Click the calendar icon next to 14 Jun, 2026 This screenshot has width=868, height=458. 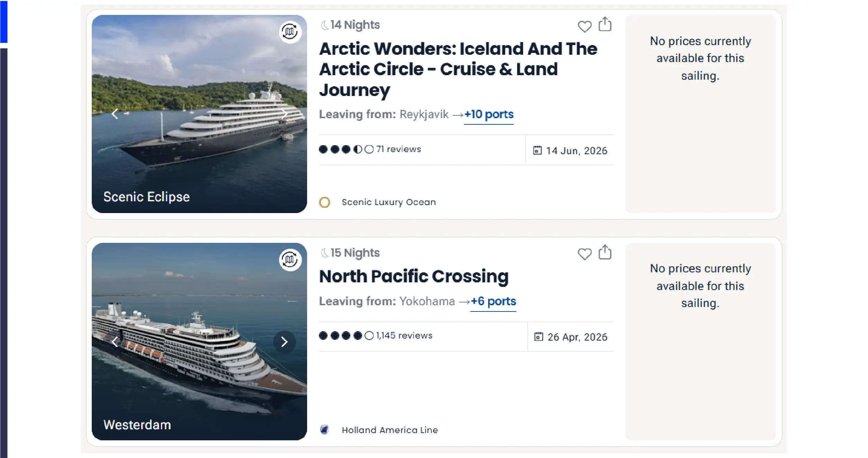[537, 150]
